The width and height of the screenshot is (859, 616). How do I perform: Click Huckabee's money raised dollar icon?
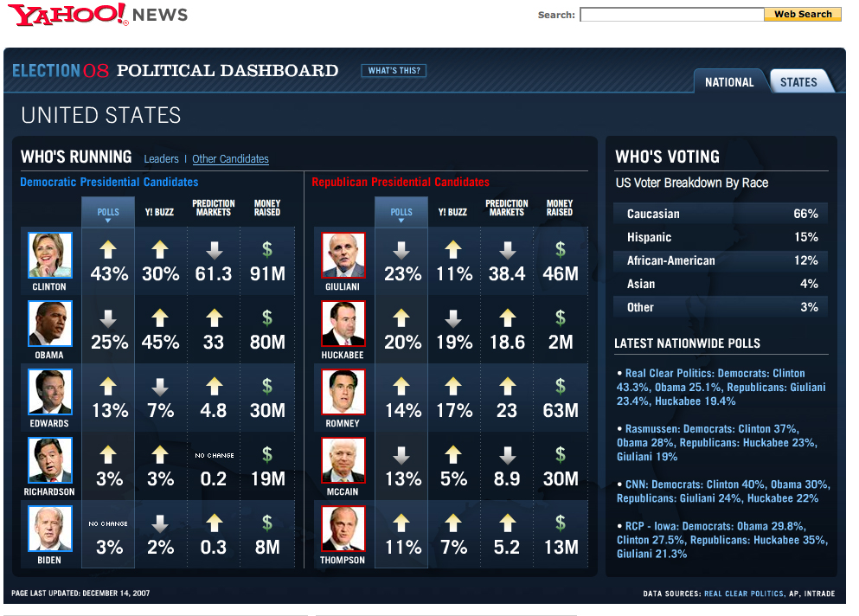tap(560, 318)
